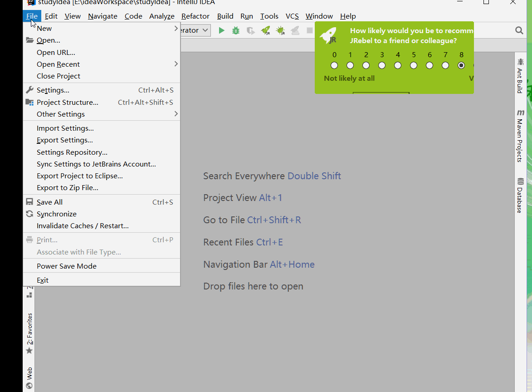Open the Help menu
The height and width of the screenshot is (392, 532).
(348, 16)
